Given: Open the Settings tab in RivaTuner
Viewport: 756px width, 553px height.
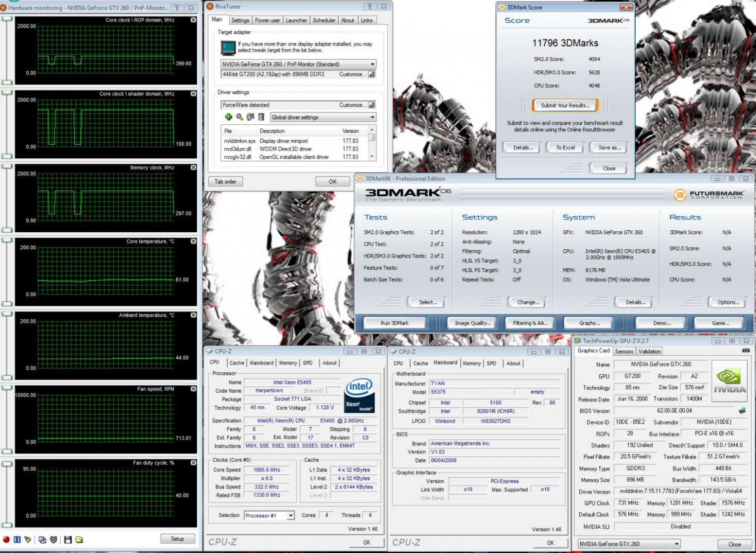Looking at the screenshot, I should tap(240, 20).
